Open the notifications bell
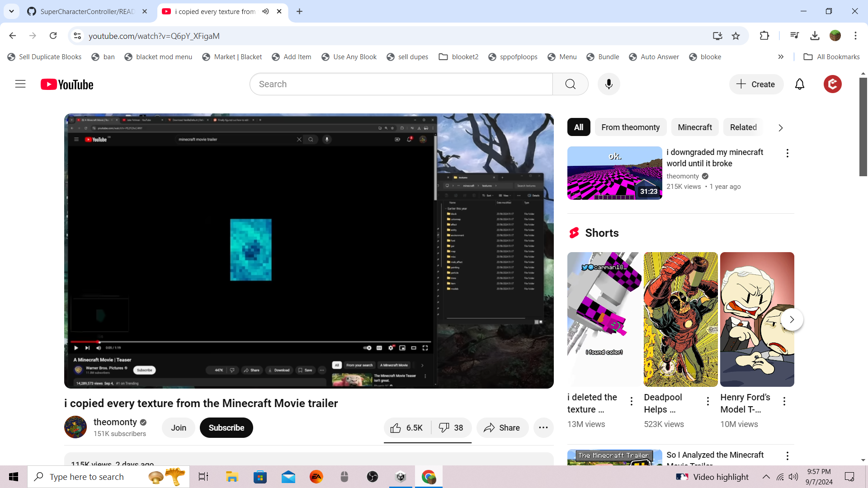This screenshot has width=868, height=488. (799, 84)
